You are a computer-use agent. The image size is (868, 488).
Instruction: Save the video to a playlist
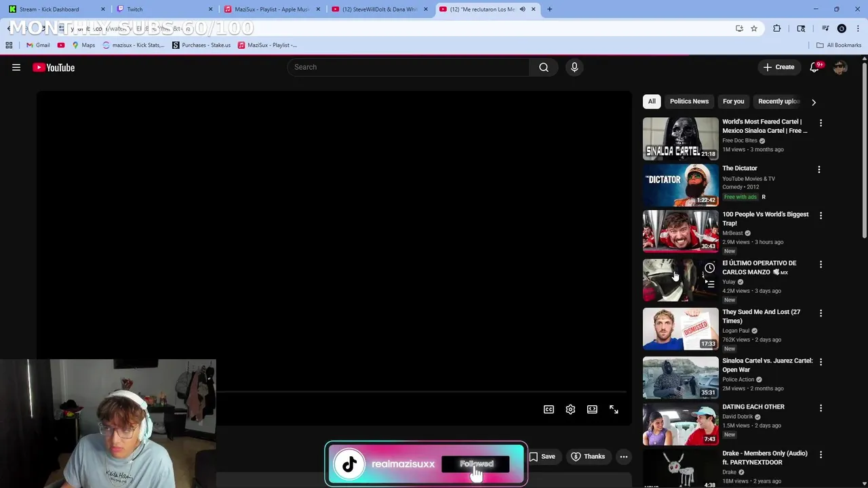coord(542,457)
